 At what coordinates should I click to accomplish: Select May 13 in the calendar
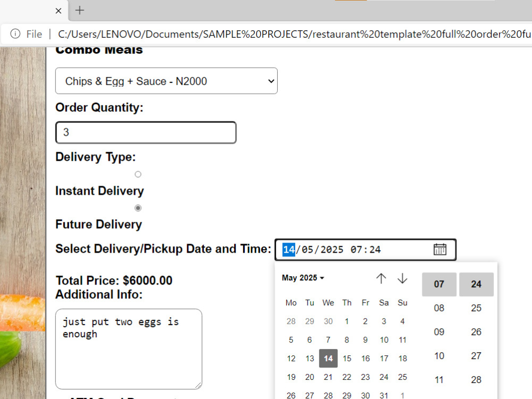click(310, 358)
